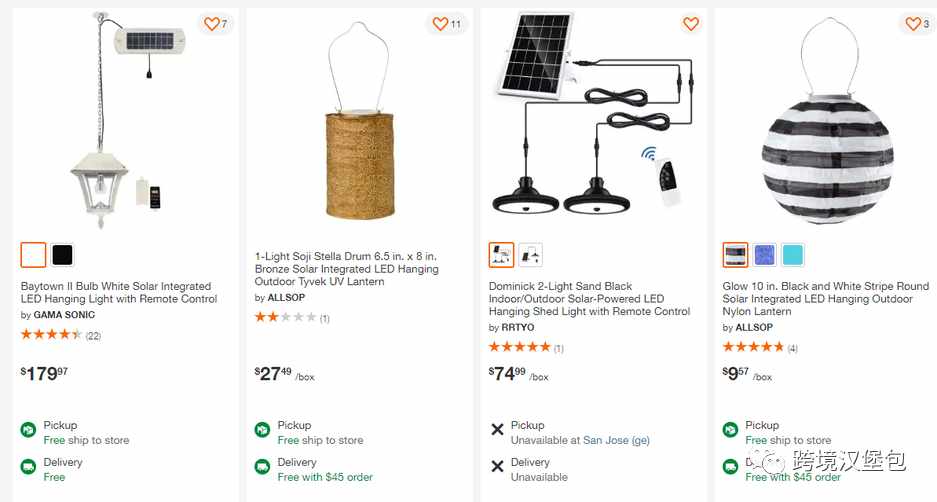
Task: View Baytown II star rating reviews
Action: tap(61, 335)
